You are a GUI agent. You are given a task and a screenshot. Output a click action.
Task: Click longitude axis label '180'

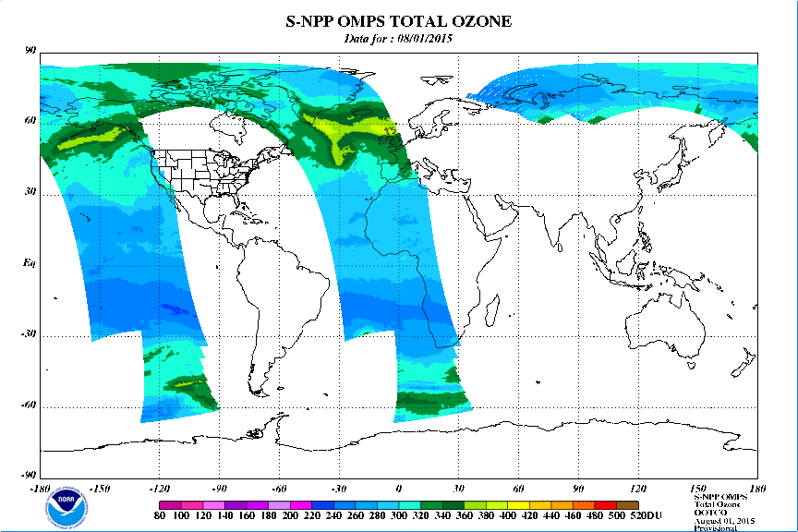coord(757,490)
